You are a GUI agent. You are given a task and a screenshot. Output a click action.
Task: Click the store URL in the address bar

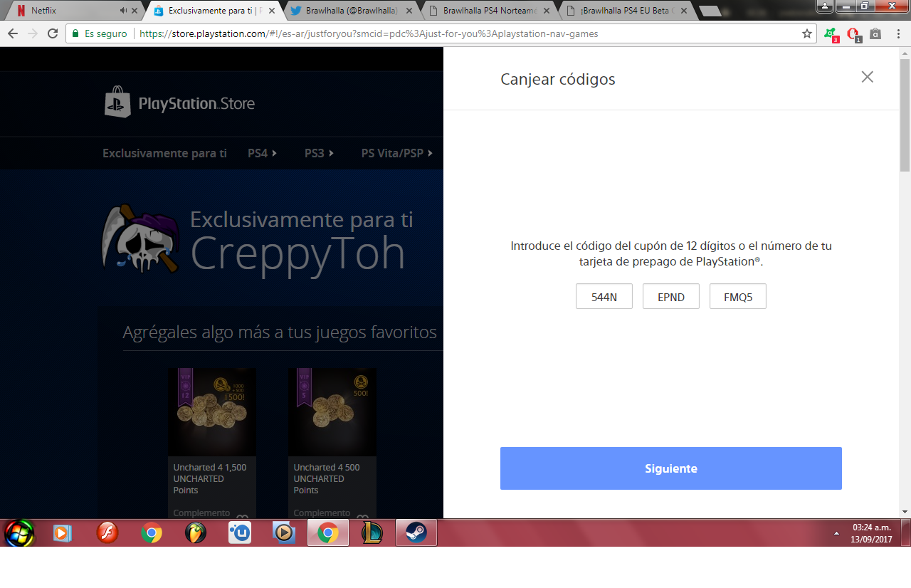coord(369,33)
